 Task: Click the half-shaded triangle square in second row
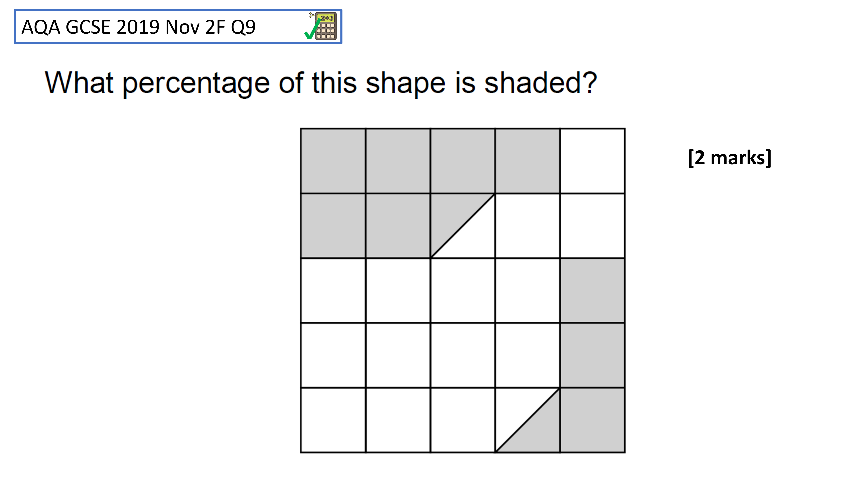[x=463, y=226]
